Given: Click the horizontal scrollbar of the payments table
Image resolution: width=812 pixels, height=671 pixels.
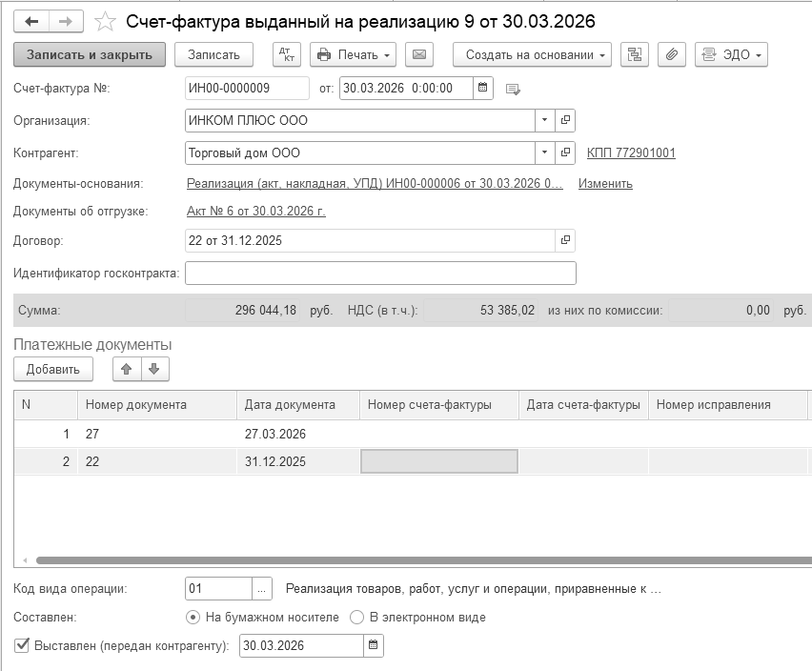Looking at the screenshot, I should [x=423, y=560].
